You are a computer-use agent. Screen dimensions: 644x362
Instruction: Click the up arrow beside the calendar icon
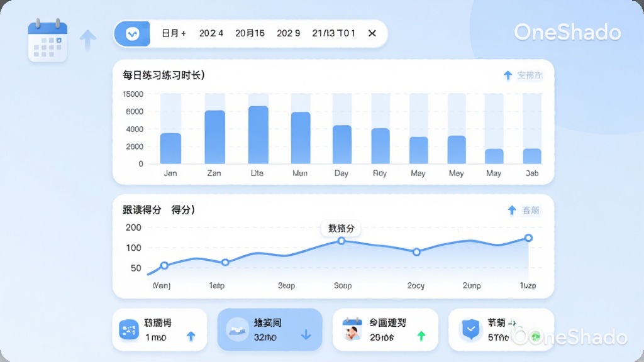87,40
